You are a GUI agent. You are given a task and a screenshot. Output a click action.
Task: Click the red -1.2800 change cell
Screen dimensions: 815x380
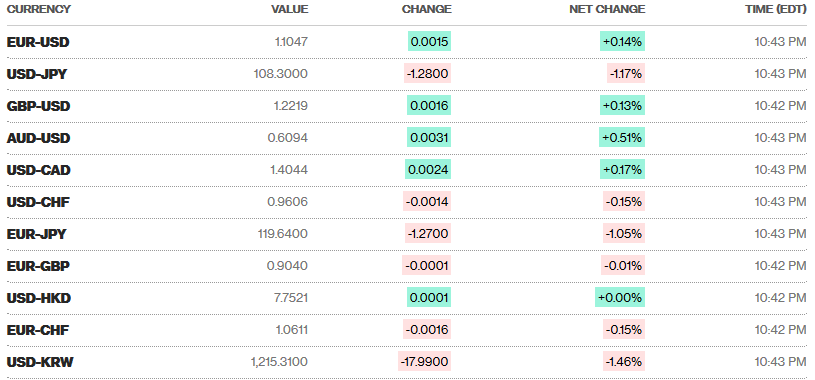click(427, 74)
